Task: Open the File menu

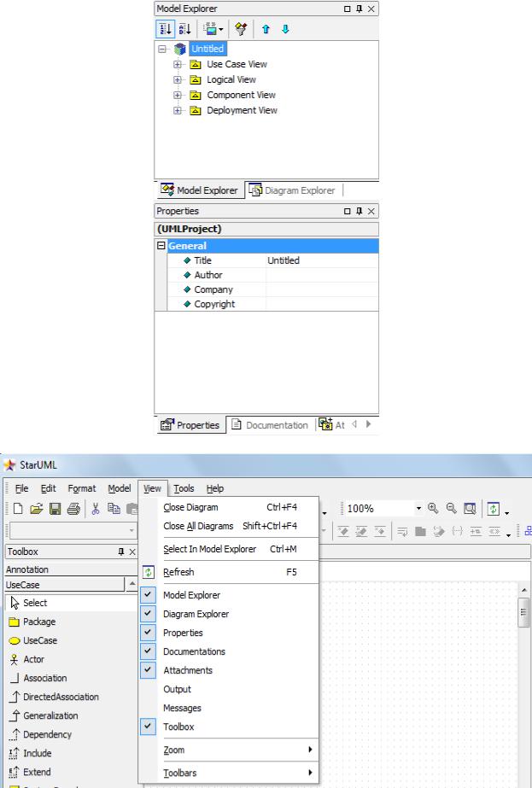Action: [21, 488]
